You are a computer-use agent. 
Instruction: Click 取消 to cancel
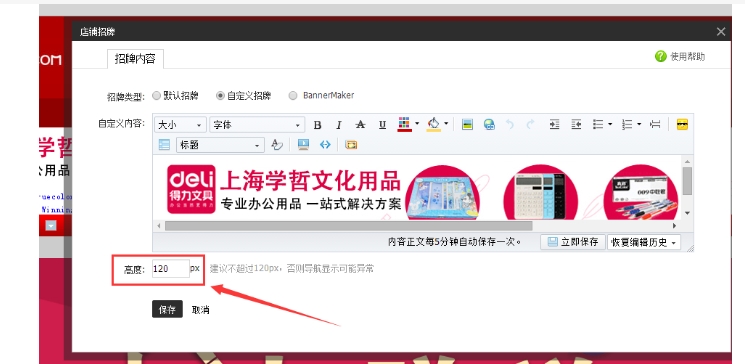tap(201, 310)
